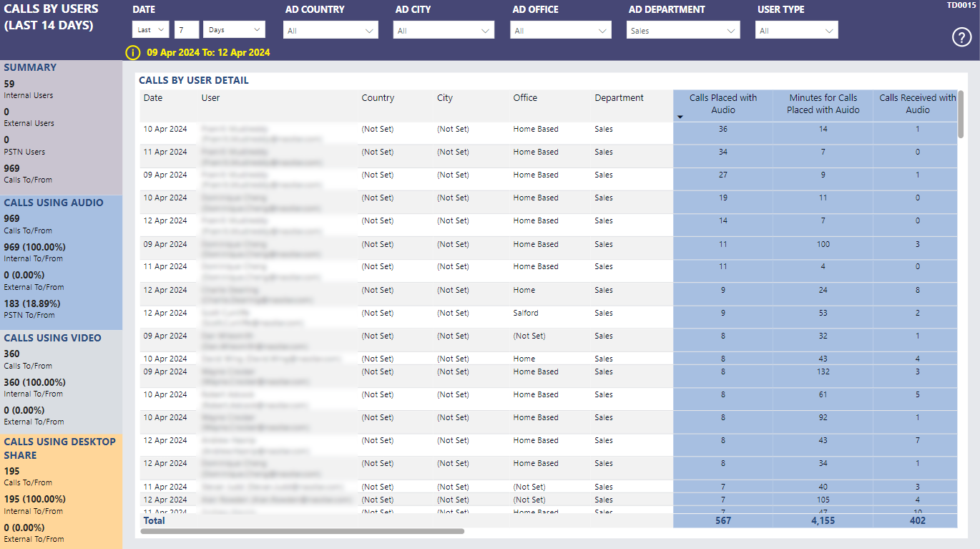Screen dimensions: 980x549
Task: Expand the AD Country filter dropdown
Action: click(330, 31)
